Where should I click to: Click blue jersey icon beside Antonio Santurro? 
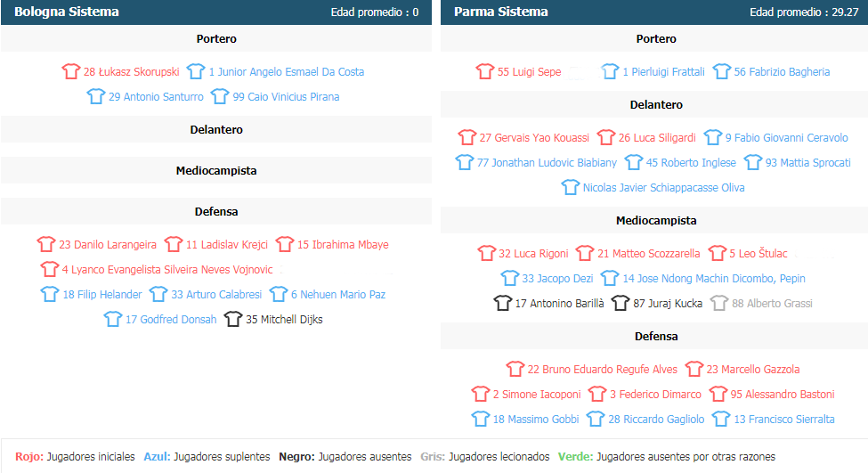click(x=96, y=96)
